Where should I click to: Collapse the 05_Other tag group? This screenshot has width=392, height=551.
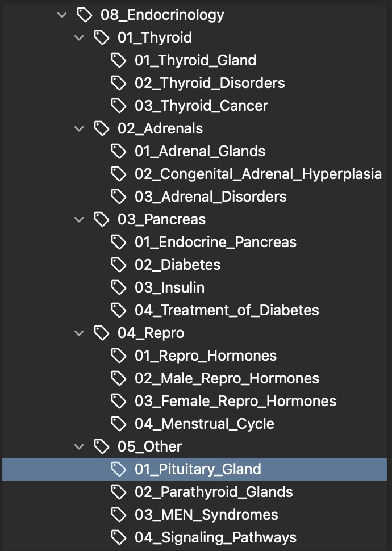[79, 446]
